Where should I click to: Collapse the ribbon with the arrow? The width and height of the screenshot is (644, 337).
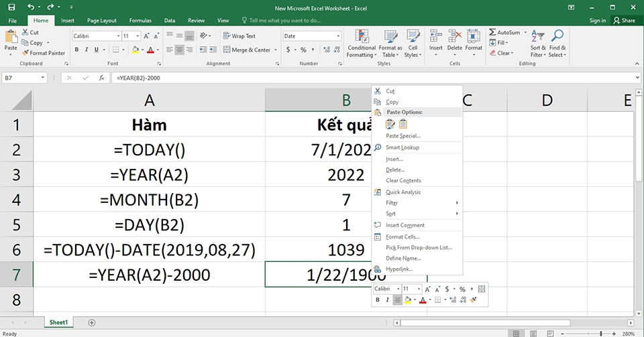(x=637, y=64)
